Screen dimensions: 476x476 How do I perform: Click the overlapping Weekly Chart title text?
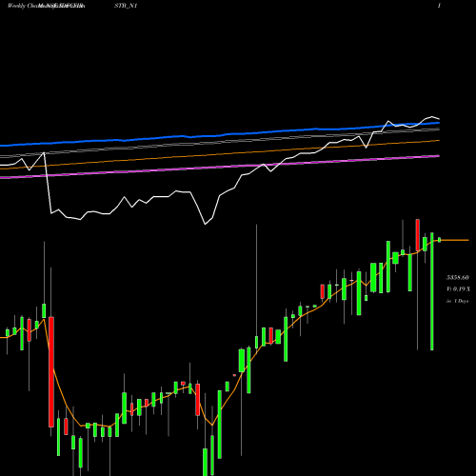[46, 6]
